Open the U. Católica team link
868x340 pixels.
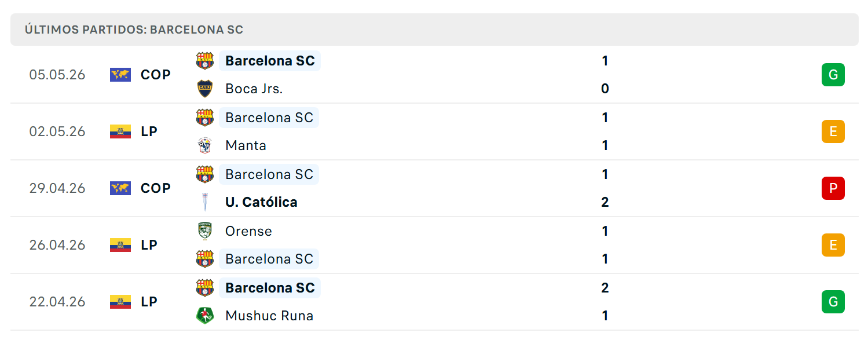click(x=261, y=202)
